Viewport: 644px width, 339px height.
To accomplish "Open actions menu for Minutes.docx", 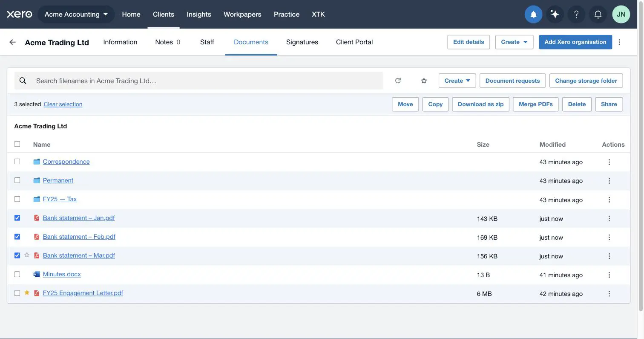I will click(609, 275).
